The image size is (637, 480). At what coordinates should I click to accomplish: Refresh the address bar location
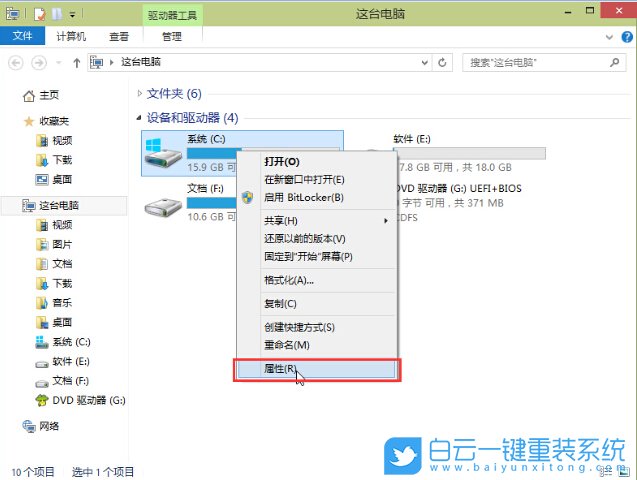pos(442,63)
